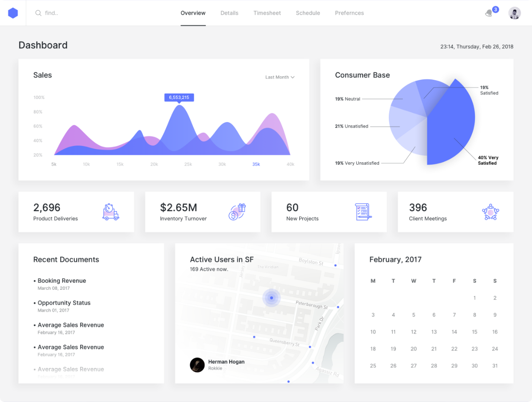Go to the Schedule tab

(x=308, y=13)
